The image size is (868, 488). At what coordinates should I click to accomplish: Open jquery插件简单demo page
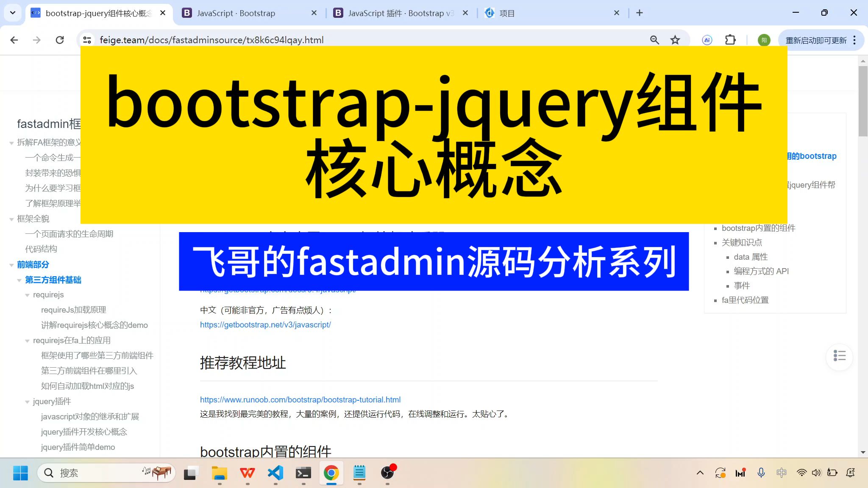coord(78,447)
